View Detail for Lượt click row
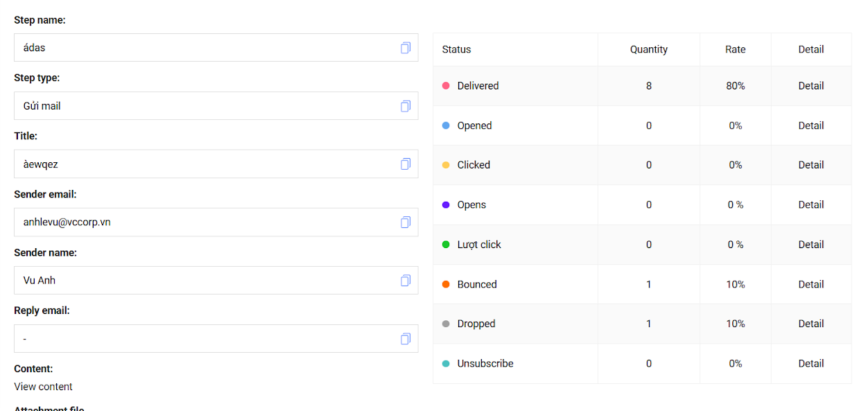Screen dimensions: 868x411 click(810, 245)
